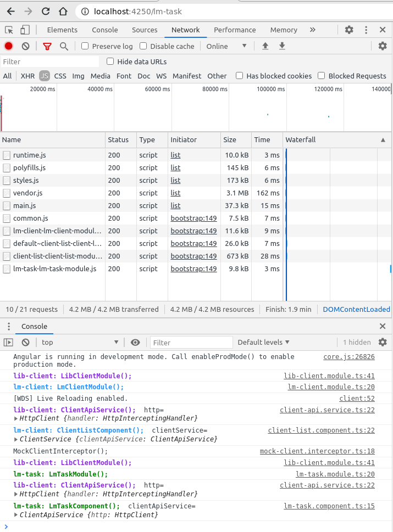Go to browser home page
This screenshot has height=532, width=393.
point(63,12)
